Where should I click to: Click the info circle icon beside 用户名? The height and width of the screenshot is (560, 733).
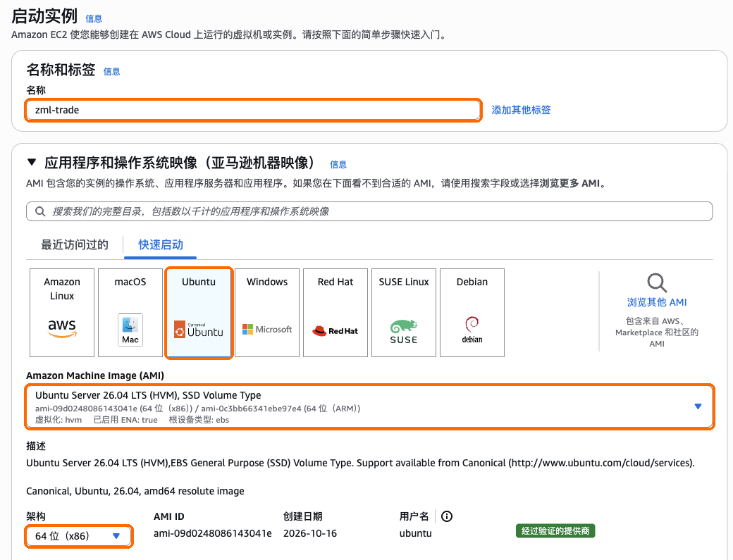coord(447,516)
